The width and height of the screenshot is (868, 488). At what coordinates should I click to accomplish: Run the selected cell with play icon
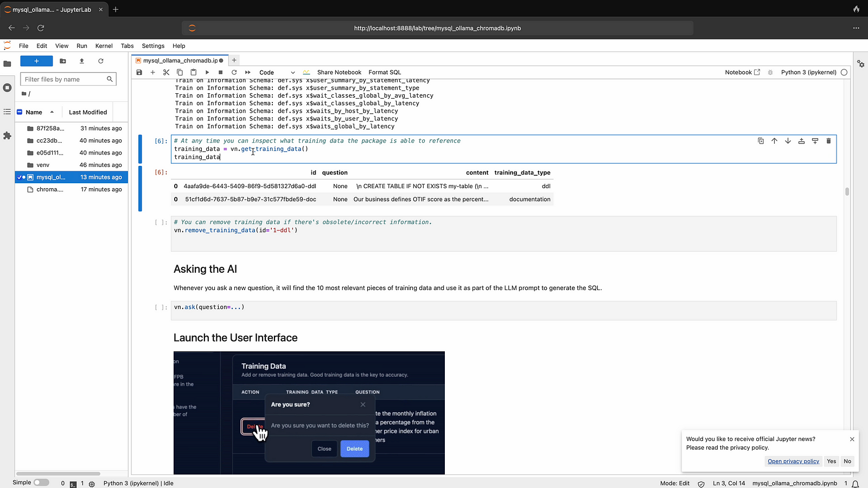point(207,72)
